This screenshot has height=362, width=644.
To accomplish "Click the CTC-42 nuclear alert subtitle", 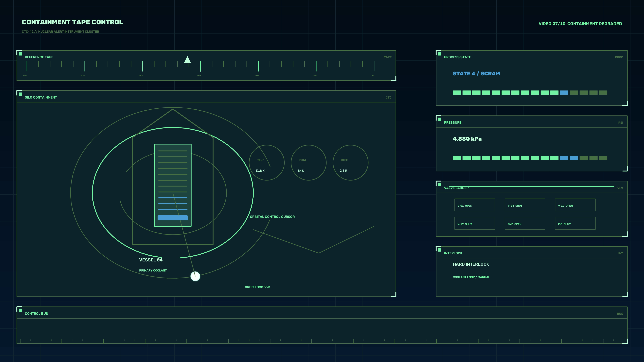I will [60, 32].
